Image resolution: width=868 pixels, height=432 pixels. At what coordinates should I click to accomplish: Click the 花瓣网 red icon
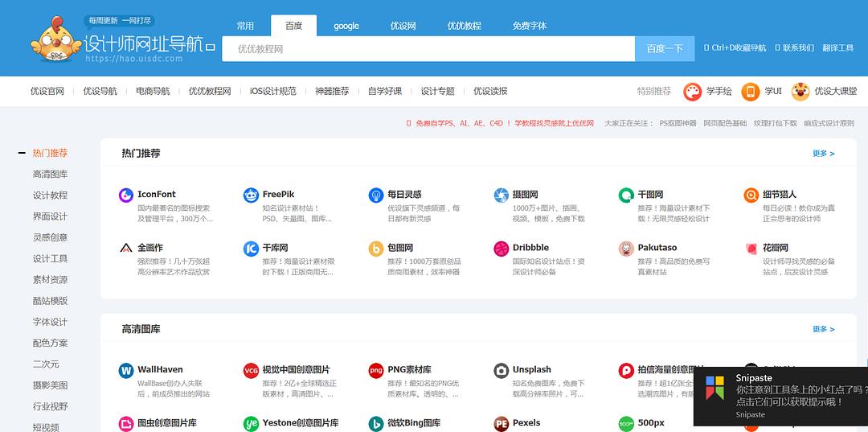click(751, 248)
